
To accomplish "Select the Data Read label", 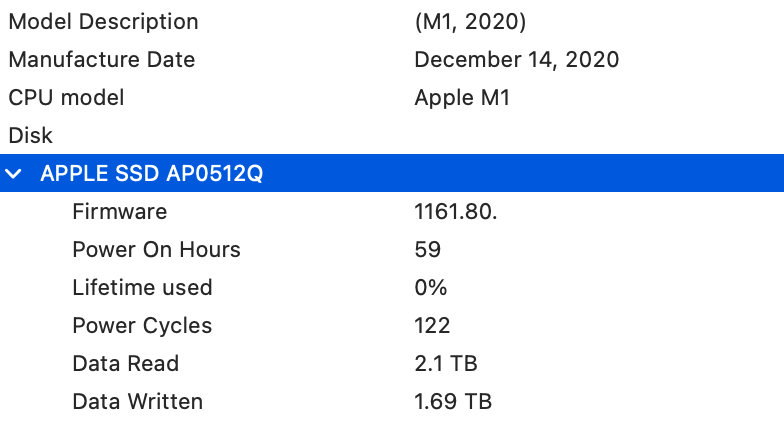I will click(125, 364).
